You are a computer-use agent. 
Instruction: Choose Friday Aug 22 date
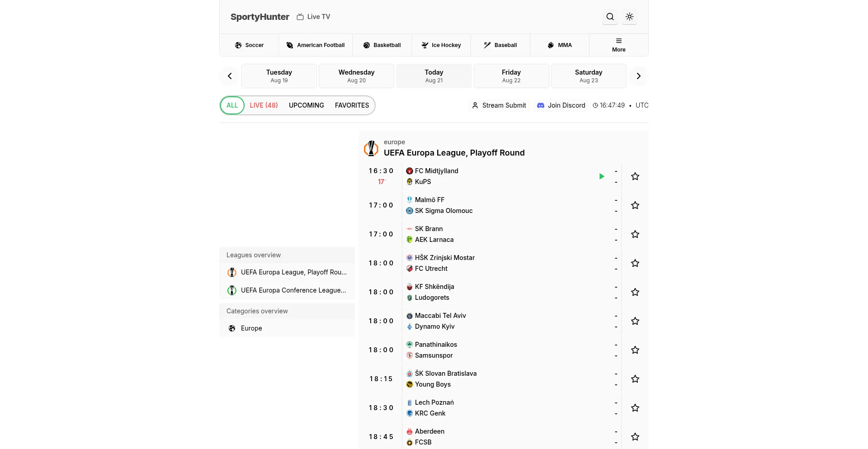pyautogui.click(x=511, y=76)
